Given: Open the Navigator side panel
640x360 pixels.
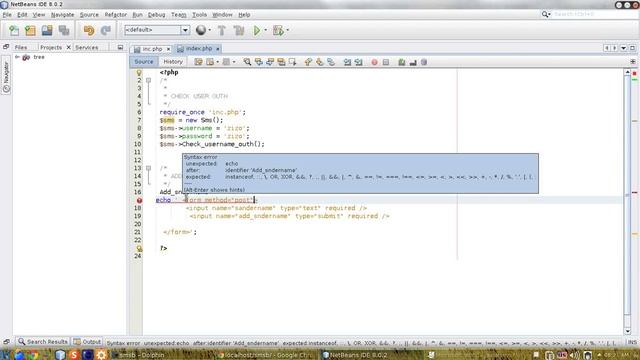Looking at the screenshot, I should 6,76.
